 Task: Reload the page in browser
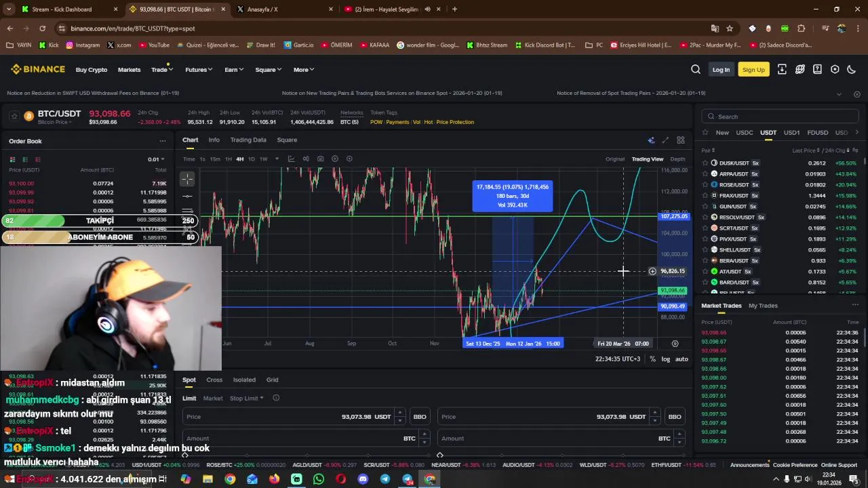click(x=42, y=28)
